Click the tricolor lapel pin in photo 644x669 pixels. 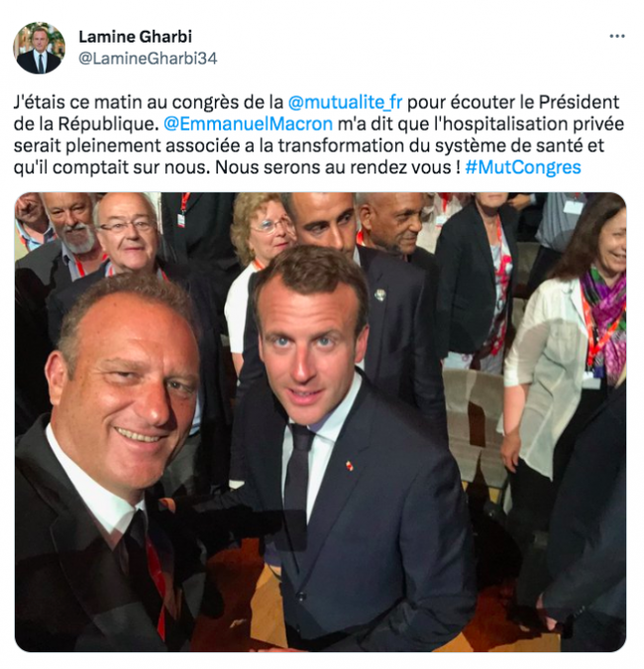[350, 465]
